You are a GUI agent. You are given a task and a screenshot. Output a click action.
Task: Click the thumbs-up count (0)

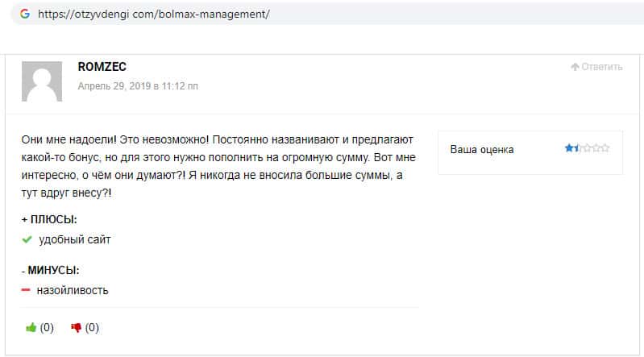pos(47,327)
